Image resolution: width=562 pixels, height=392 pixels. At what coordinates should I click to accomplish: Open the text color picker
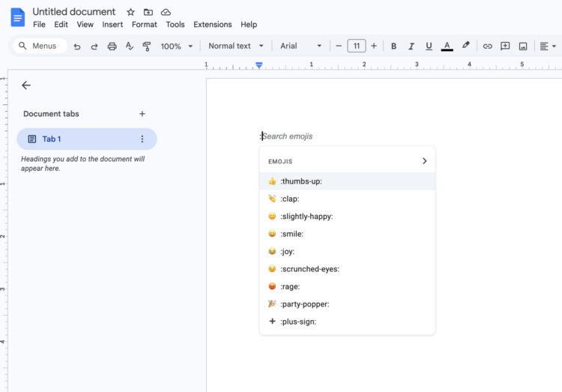(447, 46)
